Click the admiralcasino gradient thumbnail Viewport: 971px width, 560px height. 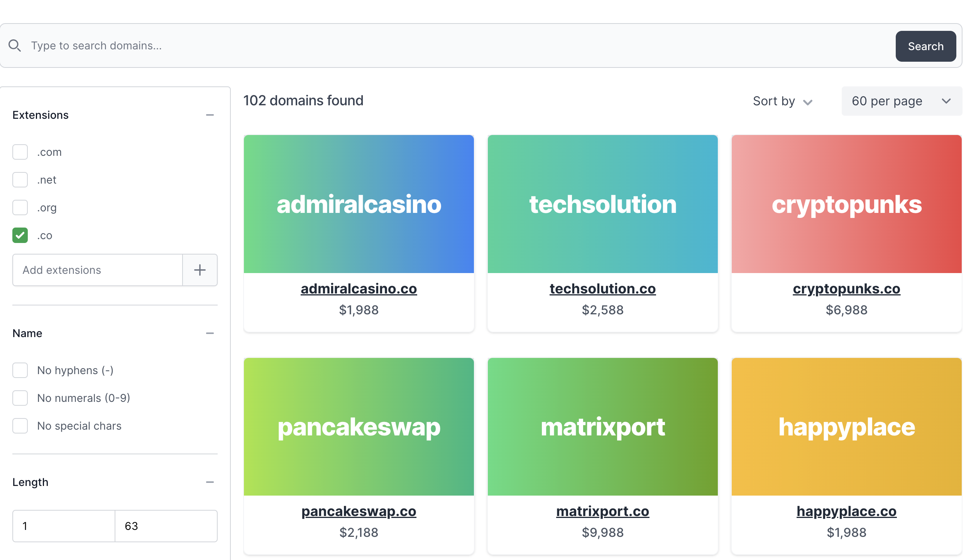[x=359, y=204]
